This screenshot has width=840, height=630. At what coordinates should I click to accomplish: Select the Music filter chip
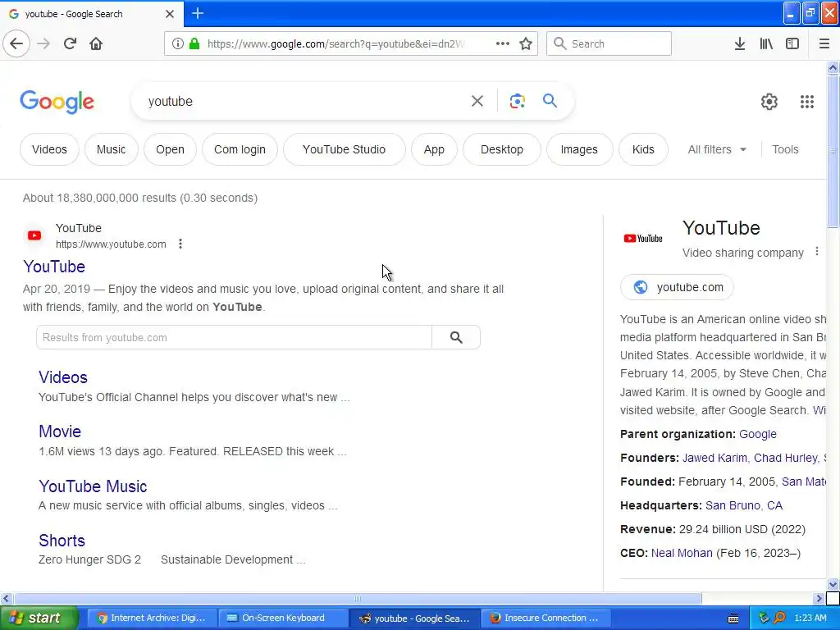111,149
